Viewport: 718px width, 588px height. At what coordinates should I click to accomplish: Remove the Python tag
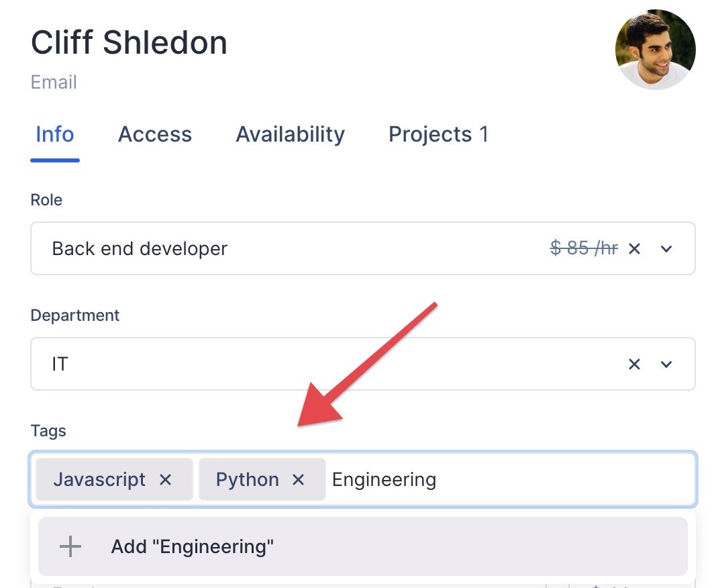[299, 480]
